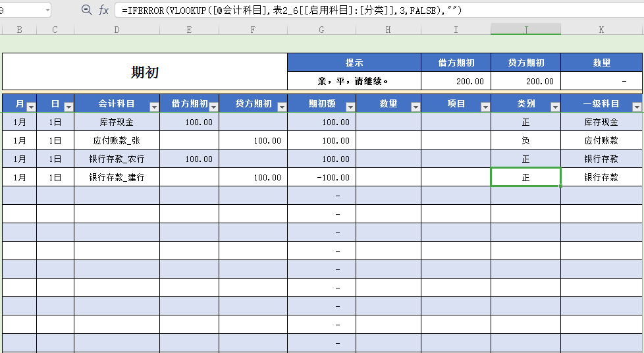
Task: Select column D header
Action: tap(117, 29)
